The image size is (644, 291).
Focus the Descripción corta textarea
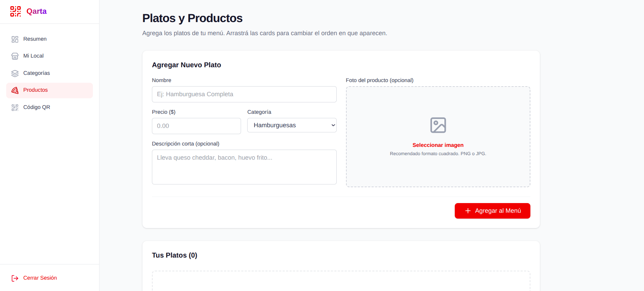pyautogui.click(x=244, y=167)
